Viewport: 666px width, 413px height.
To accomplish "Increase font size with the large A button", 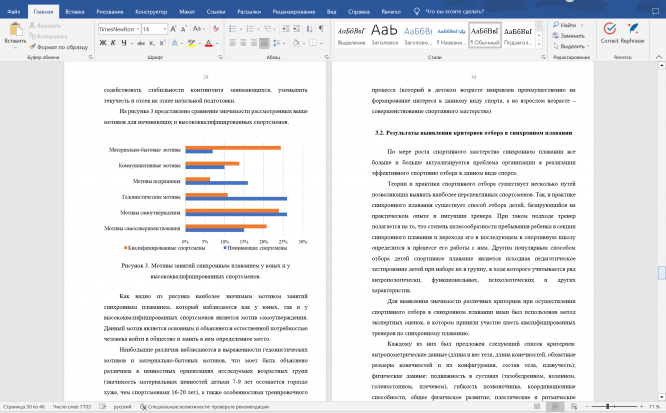I will tap(173, 29).
